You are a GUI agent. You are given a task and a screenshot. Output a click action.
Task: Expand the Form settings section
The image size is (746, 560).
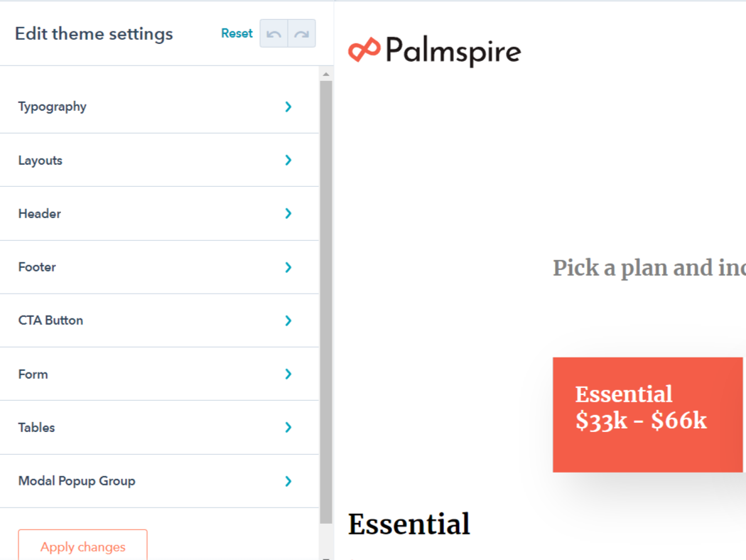[x=288, y=374]
